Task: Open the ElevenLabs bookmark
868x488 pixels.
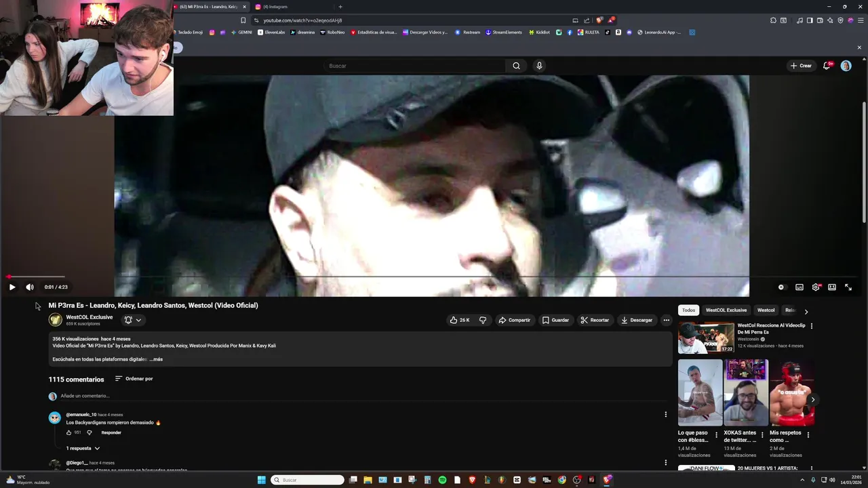Action: tap(271, 33)
